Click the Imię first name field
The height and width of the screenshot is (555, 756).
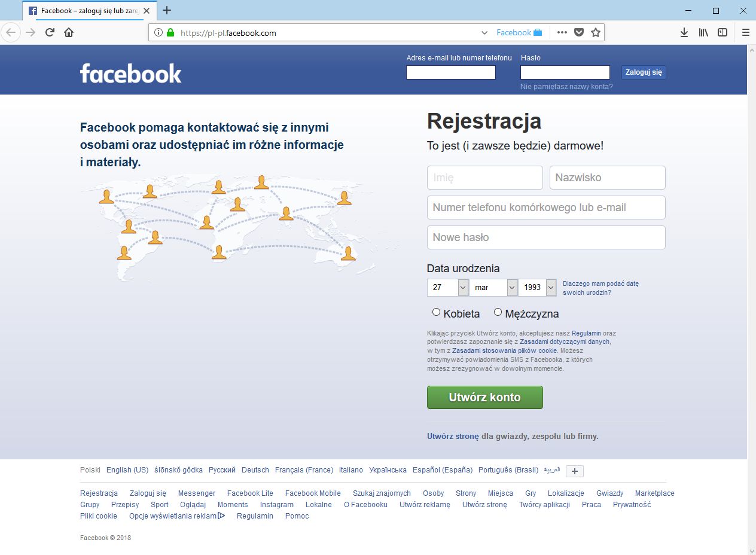click(485, 178)
